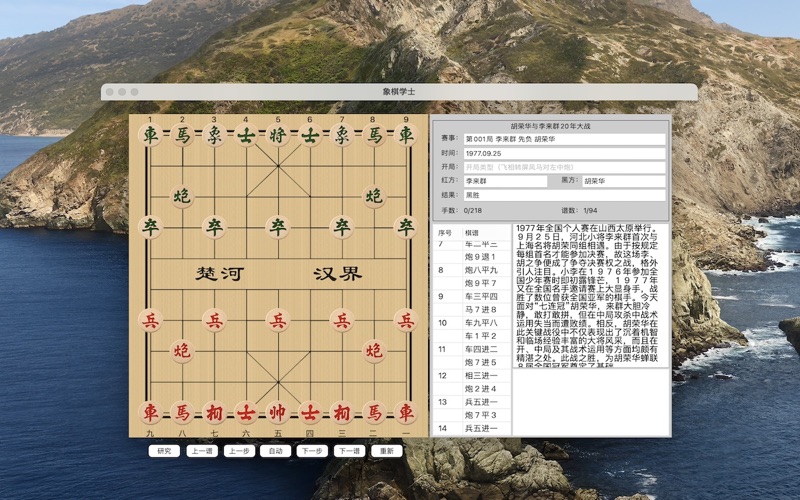Select red chariot 車 on file 九
800x500 pixels.
tap(150, 413)
